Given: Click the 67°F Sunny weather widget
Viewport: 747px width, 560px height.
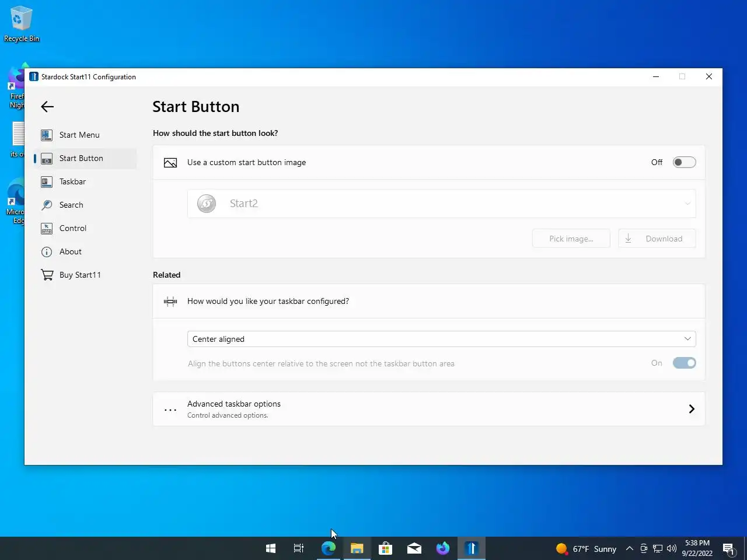Looking at the screenshot, I should [x=586, y=548].
